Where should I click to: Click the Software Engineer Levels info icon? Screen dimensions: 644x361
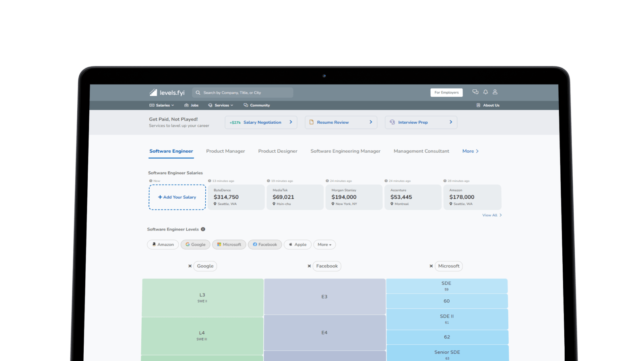click(x=203, y=229)
